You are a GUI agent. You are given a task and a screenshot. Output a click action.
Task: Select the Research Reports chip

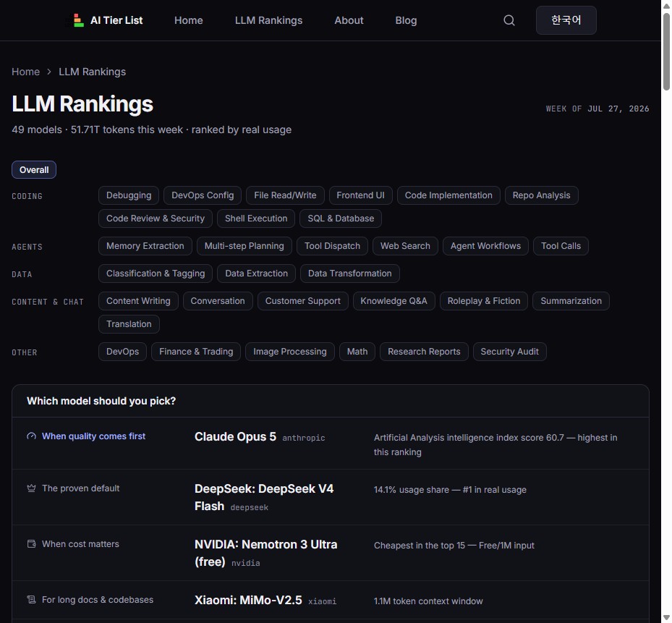(x=424, y=352)
